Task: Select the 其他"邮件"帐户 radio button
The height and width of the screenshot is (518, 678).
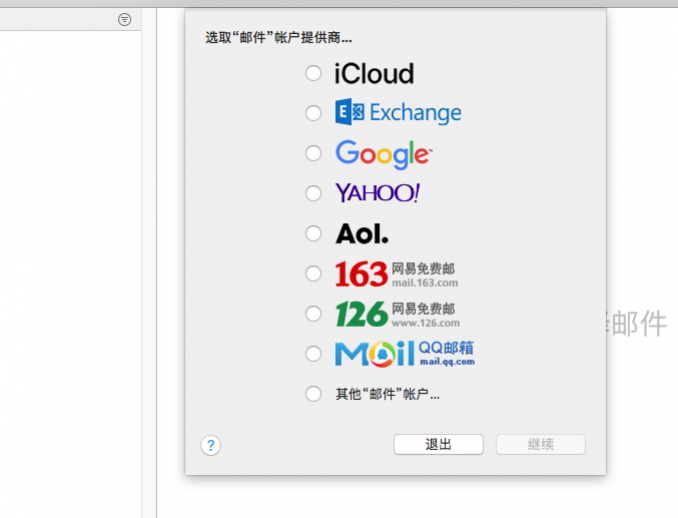Action: [x=313, y=394]
